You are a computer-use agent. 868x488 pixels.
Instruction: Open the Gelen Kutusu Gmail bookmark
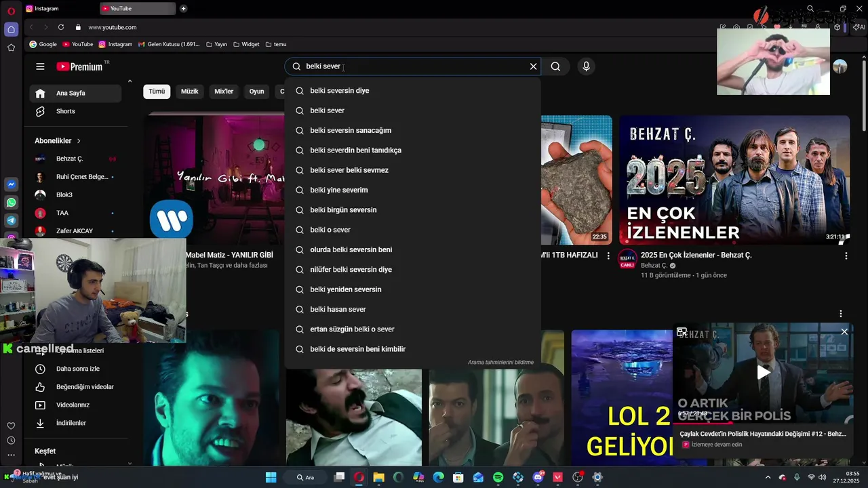pos(169,44)
